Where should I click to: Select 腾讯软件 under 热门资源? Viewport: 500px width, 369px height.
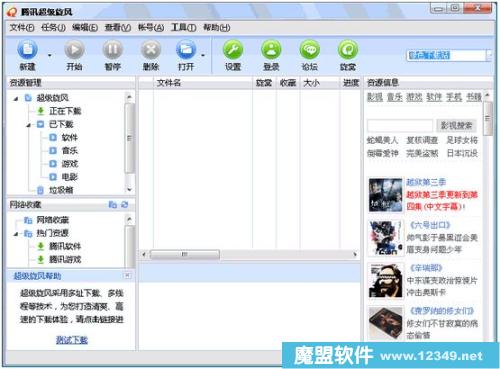click(x=65, y=246)
